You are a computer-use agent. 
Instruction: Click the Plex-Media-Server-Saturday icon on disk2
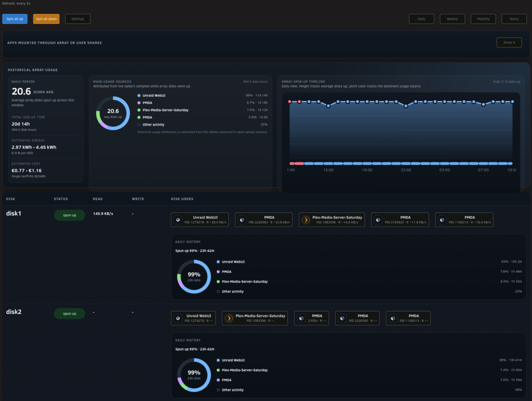(229, 318)
